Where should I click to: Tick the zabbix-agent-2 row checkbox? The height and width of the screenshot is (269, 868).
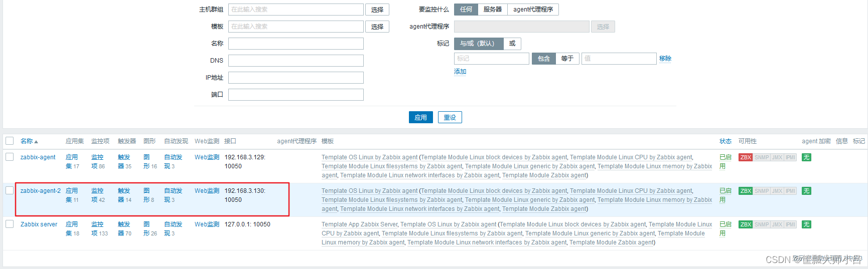click(10, 190)
